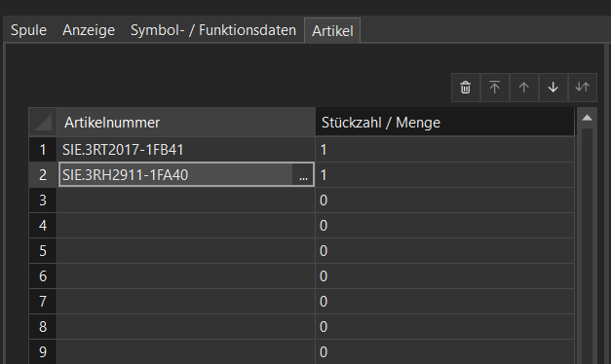Click the scrollbar up arrow

coord(588,118)
